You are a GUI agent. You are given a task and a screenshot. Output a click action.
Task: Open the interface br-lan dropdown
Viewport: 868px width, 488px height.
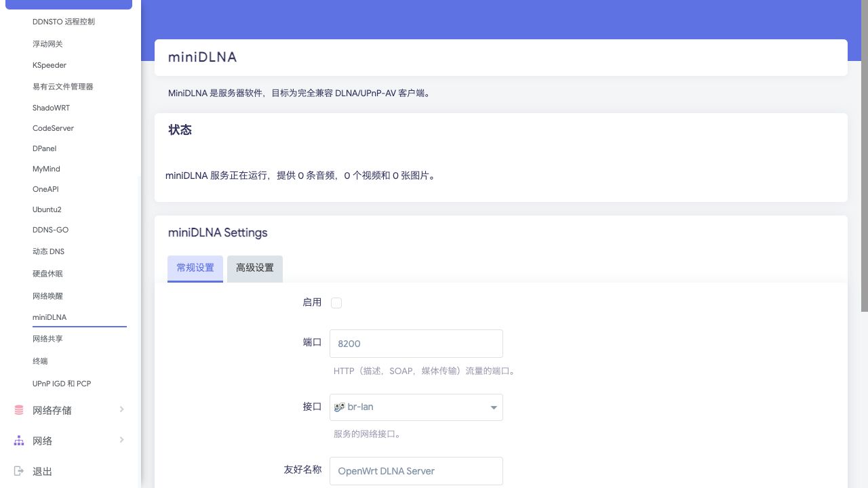416,407
